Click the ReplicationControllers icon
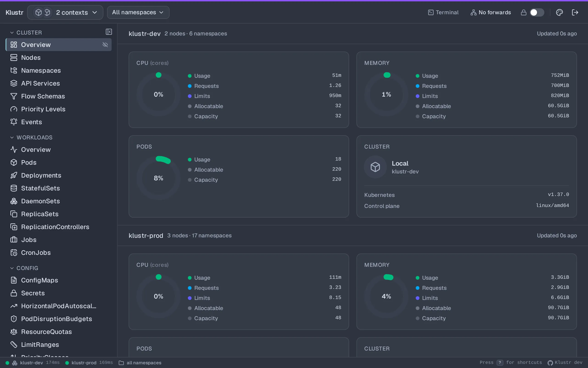Image resolution: width=588 pixels, height=368 pixels. (14, 227)
